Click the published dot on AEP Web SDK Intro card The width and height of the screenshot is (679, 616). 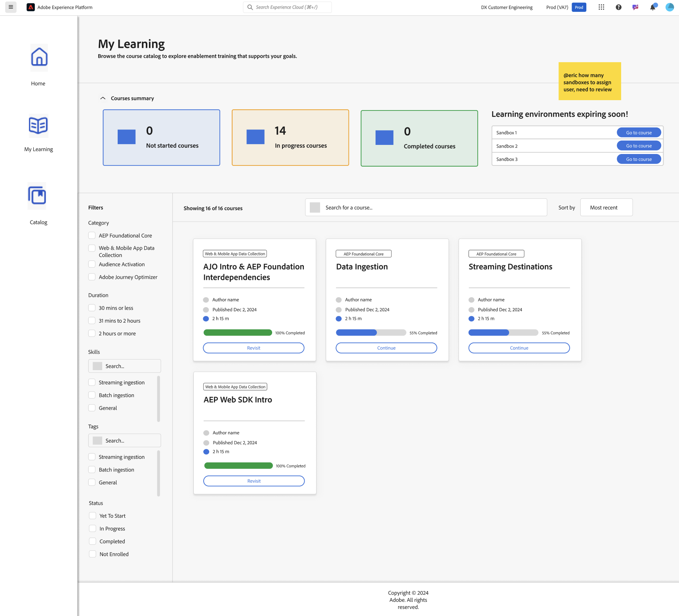tap(206, 443)
